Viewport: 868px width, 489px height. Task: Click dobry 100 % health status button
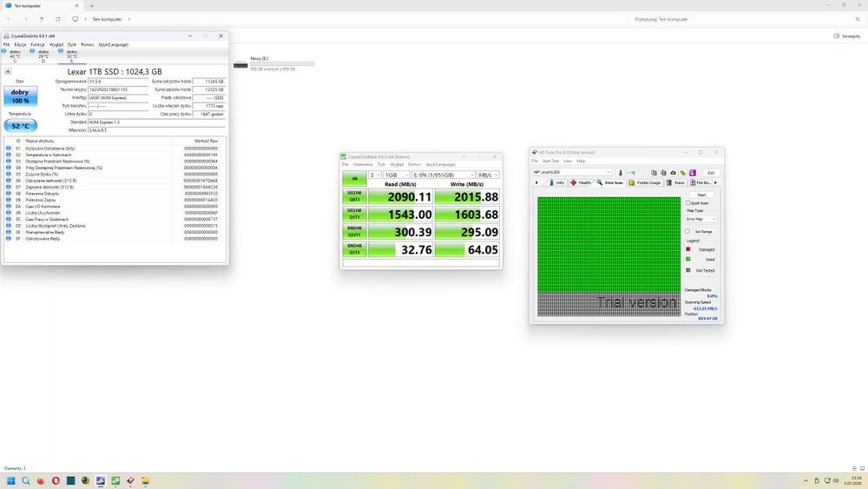[x=21, y=96]
